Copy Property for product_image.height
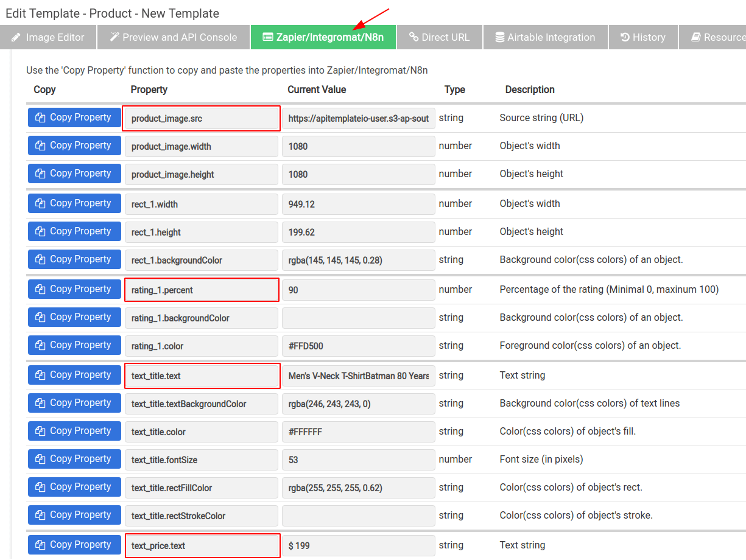Viewport: 746px width, 560px height. pos(74,173)
